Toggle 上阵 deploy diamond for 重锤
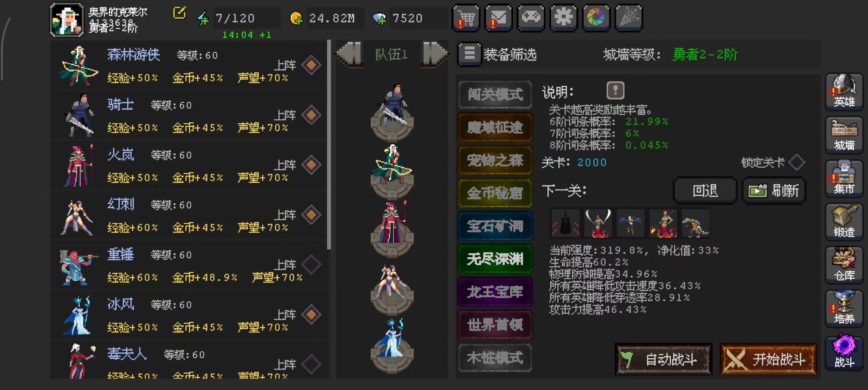Image resolution: width=868 pixels, height=390 pixels. (311, 264)
